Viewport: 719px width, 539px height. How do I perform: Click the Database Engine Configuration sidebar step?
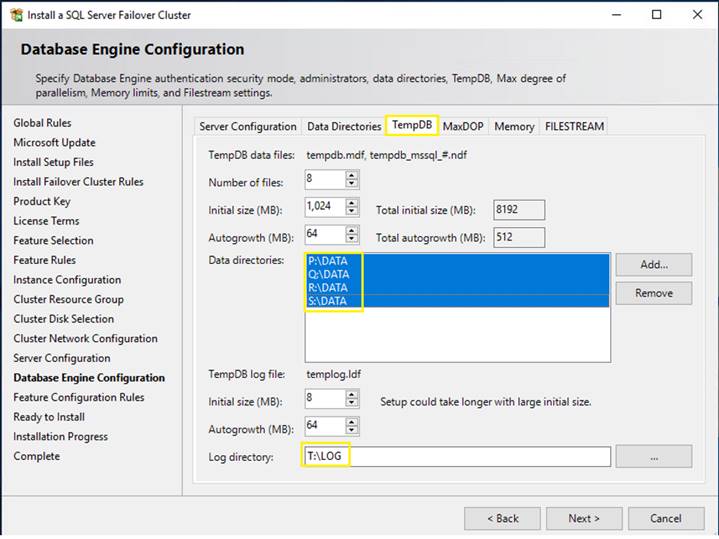point(89,378)
